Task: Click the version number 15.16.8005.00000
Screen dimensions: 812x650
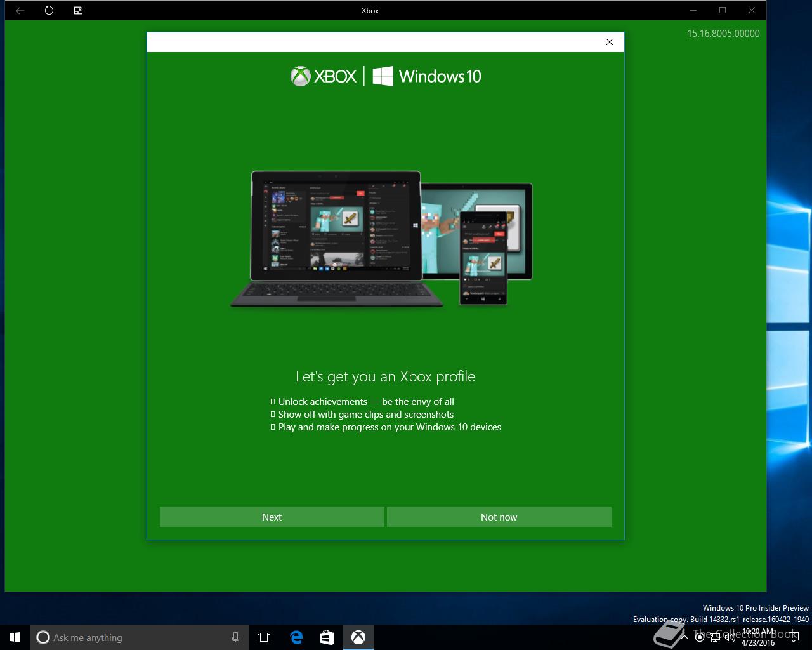Action: click(x=723, y=34)
